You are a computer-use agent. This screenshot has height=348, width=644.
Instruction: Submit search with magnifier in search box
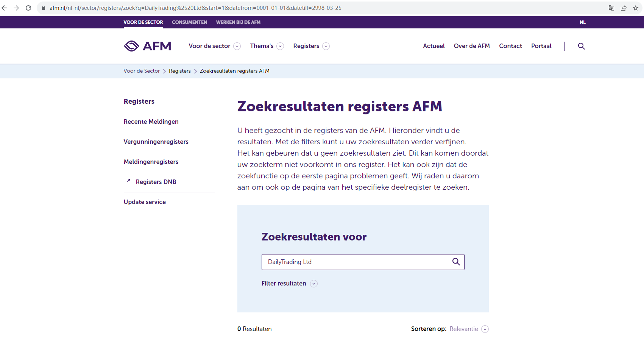(x=456, y=262)
